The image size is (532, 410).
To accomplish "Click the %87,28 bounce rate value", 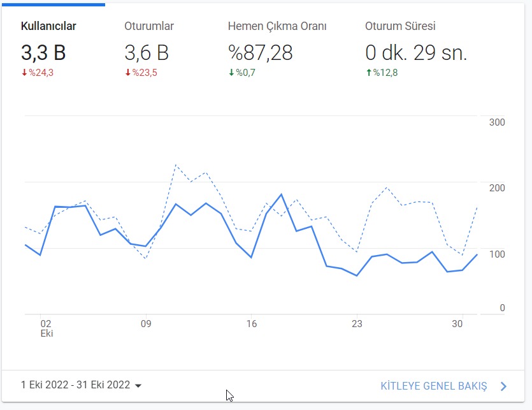I will click(x=260, y=53).
